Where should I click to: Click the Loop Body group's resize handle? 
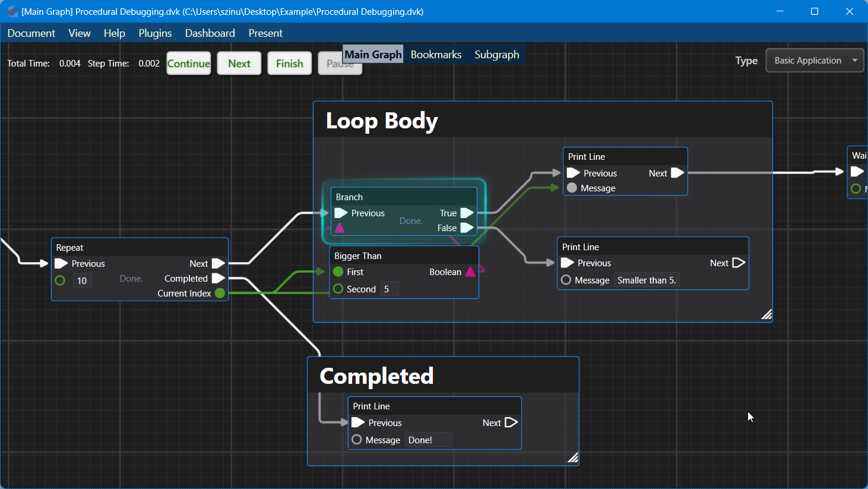coord(766,315)
